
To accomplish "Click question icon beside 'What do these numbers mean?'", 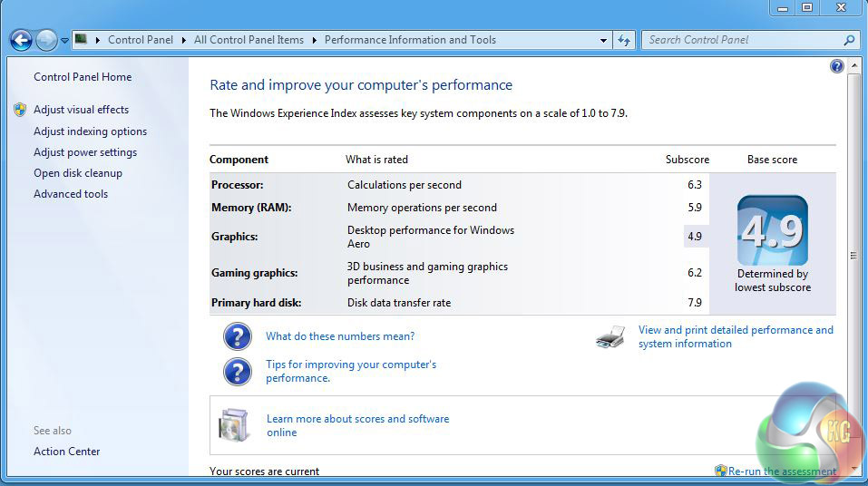I will click(x=237, y=336).
